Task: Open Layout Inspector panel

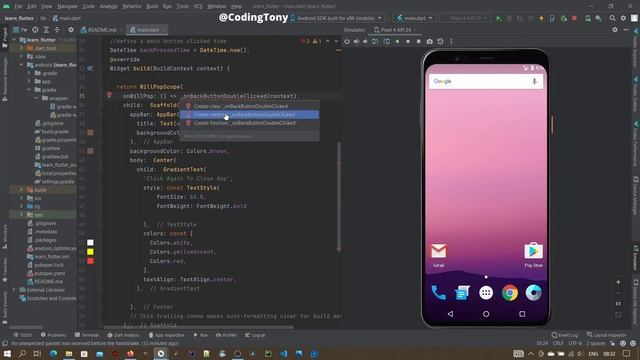Action: tap(607, 335)
